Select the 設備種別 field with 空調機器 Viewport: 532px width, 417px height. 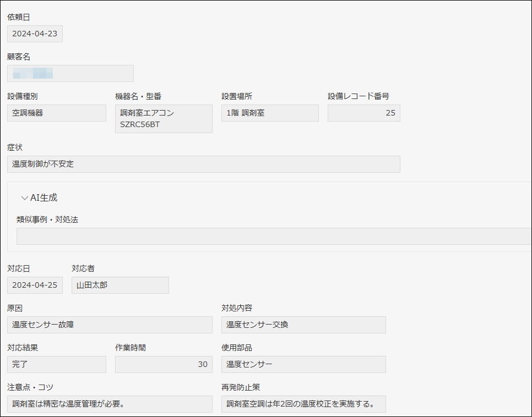(57, 113)
